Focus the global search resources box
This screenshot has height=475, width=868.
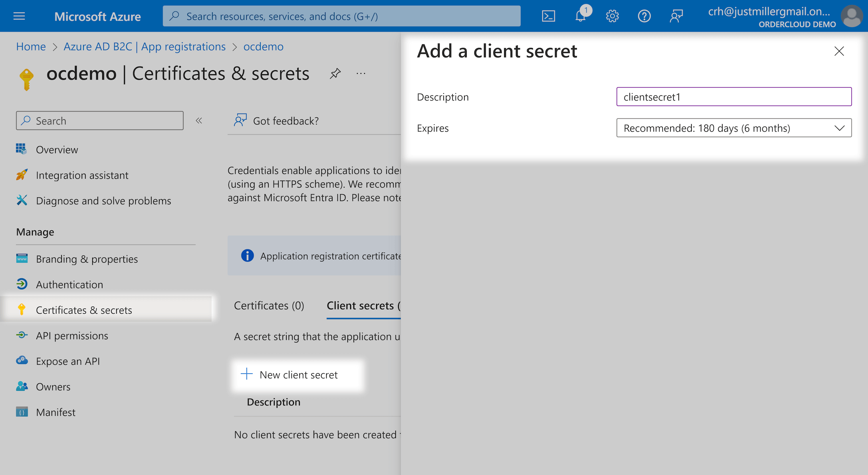tap(341, 16)
